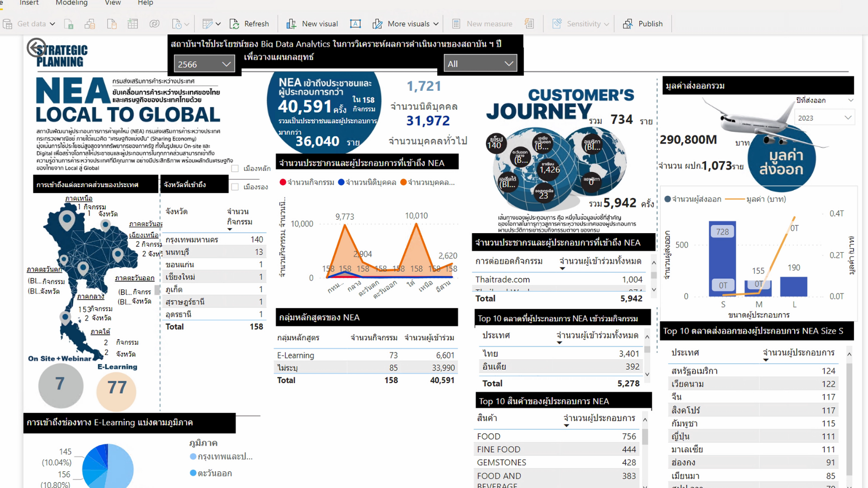The image size is (868, 488).
Task: Click the Sensitivity label icon
Action: [557, 24]
